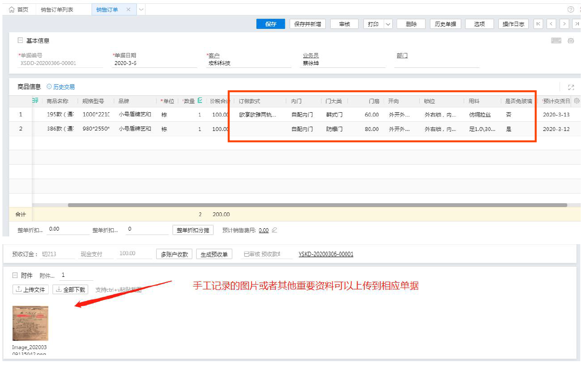Viewport: 588px width, 365px height.
Task: Collapse the 基本信息 section
Action: 20,41
